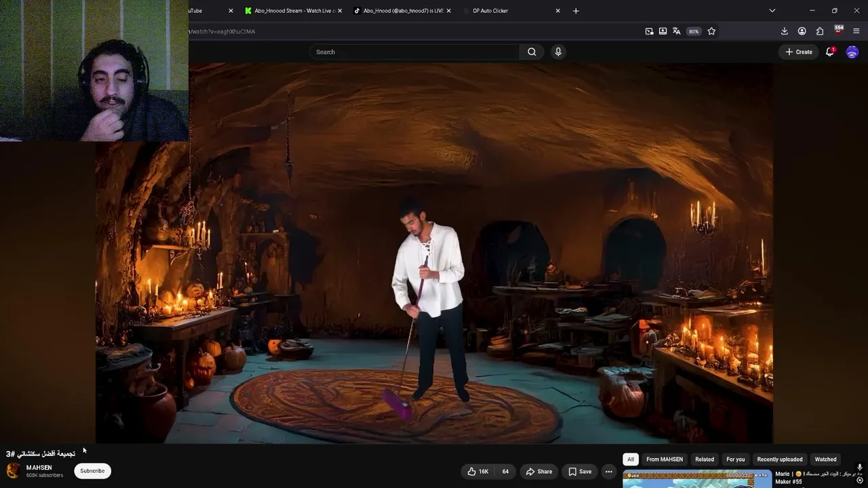Image resolution: width=868 pixels, height=488 pixels.
Task: Click the YouTube search magnifier button
Action: point(532,52)
